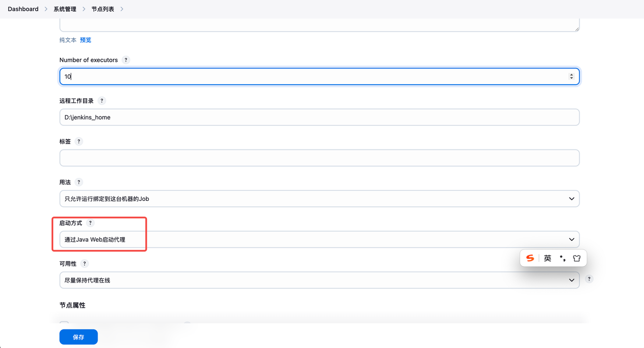
Task: Go to Dashboard in the breadcrumb
Action: tap(23, 9)
